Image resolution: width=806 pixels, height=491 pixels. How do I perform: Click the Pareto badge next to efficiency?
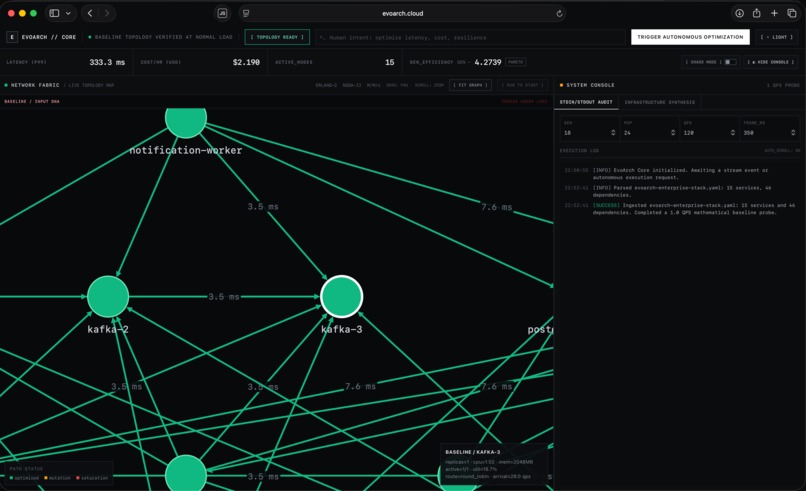515,62
